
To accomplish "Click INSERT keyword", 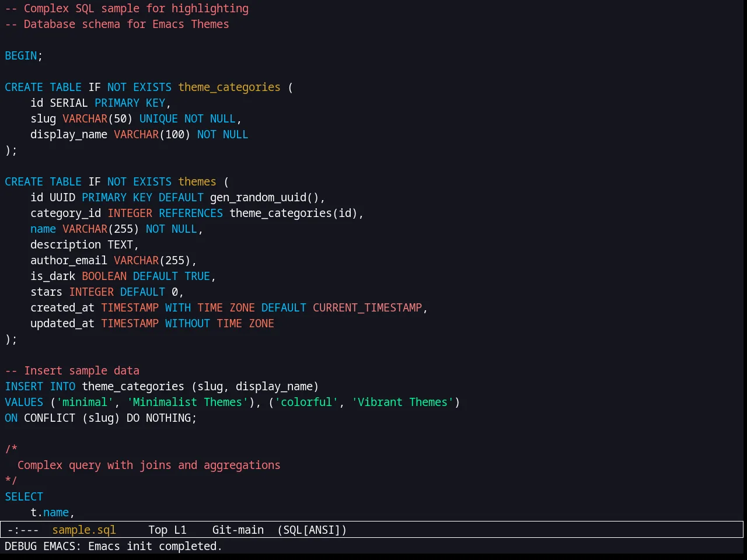I will 24,386.
